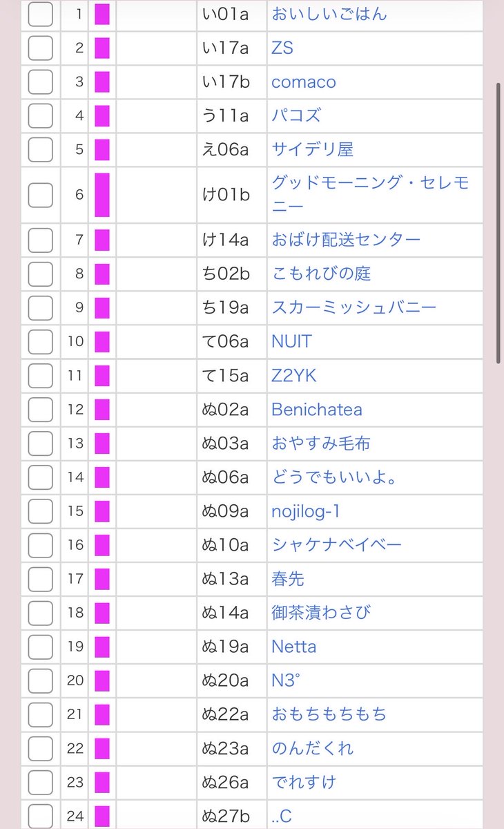Viewport: 504px width, 829px height.
Task: Click the N3° link
Action: (285, 680)
